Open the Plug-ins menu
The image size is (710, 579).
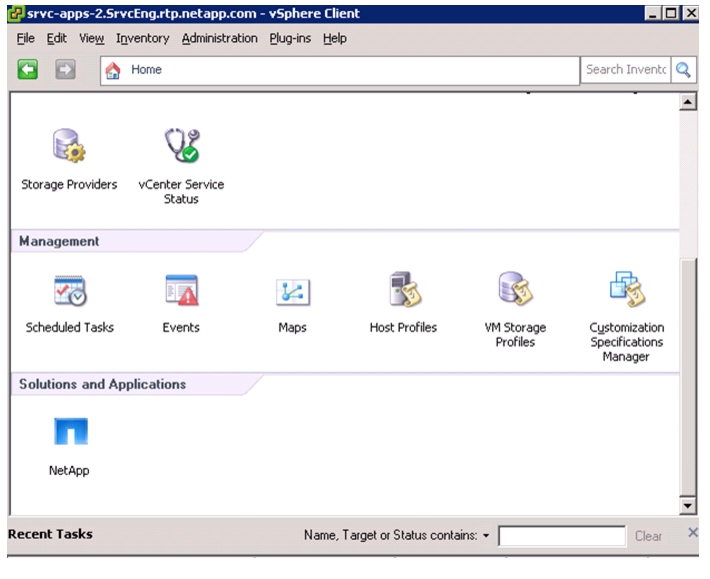pyautogui.click(x=290, y=38)
